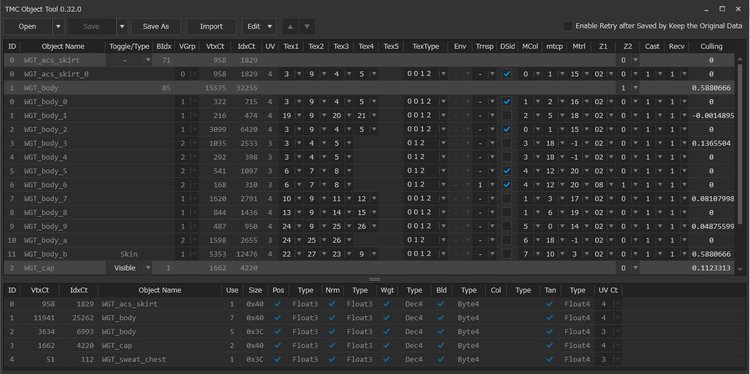Open the dropdown arrow beside Open
Viewport: 750px width, 374px height.
point(58,27)
